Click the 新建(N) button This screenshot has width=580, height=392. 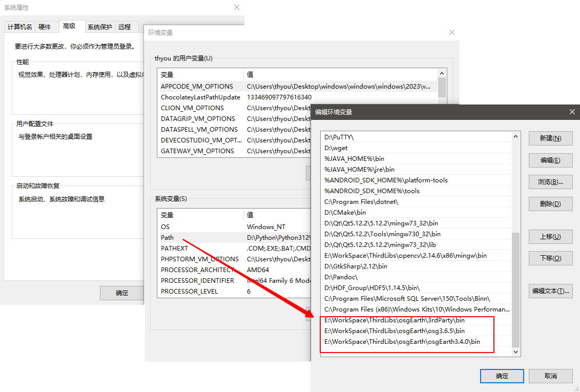(x=550, y=138)
